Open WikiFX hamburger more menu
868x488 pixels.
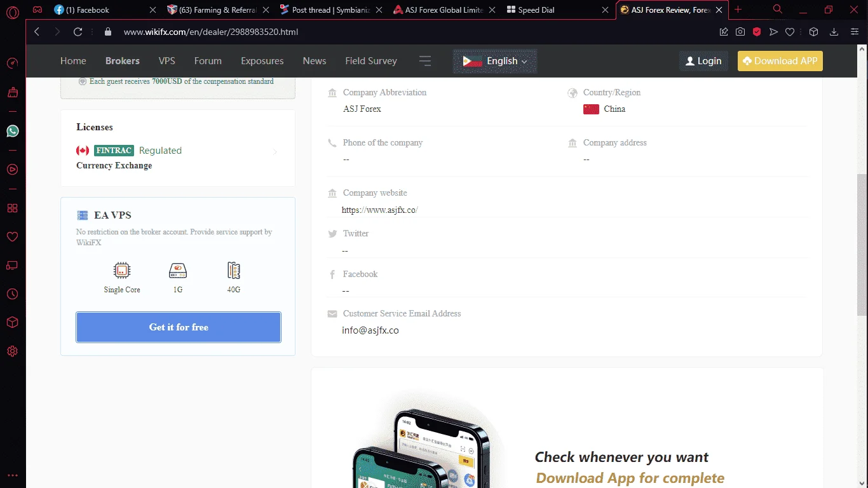(x=425, y=61)
